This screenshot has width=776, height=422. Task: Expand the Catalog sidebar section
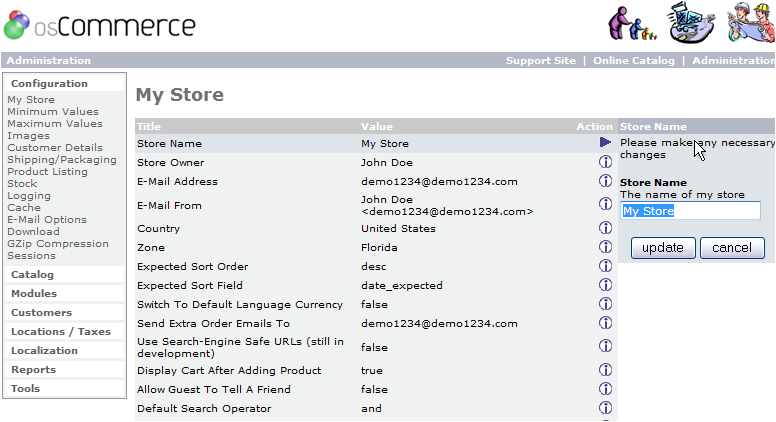point(32,275)
